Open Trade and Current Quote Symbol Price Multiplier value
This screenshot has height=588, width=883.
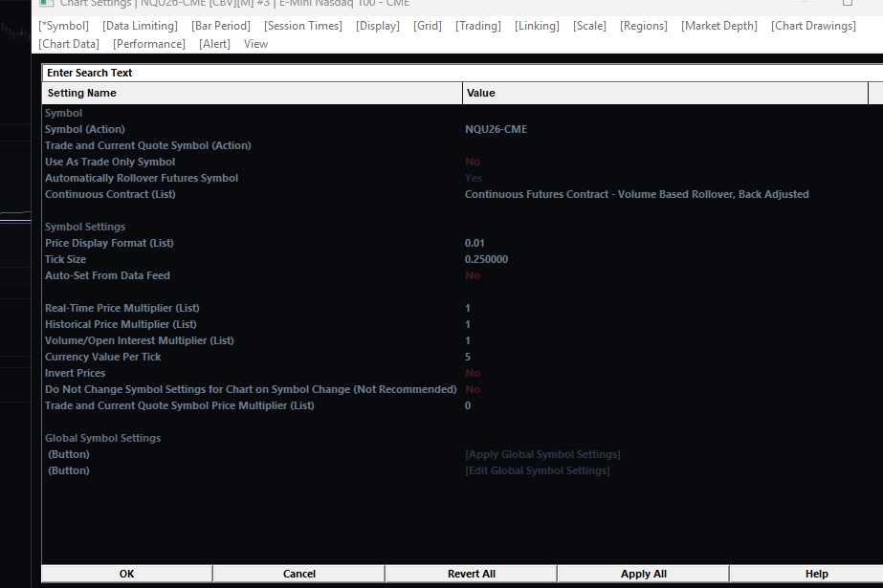[468, 405]
